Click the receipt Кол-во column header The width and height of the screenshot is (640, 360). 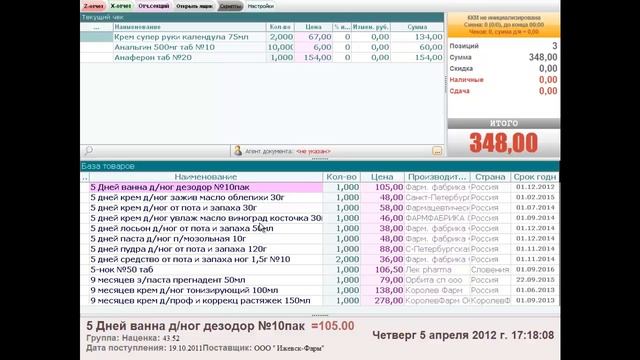pyautogui.click(x=280, y=27)
